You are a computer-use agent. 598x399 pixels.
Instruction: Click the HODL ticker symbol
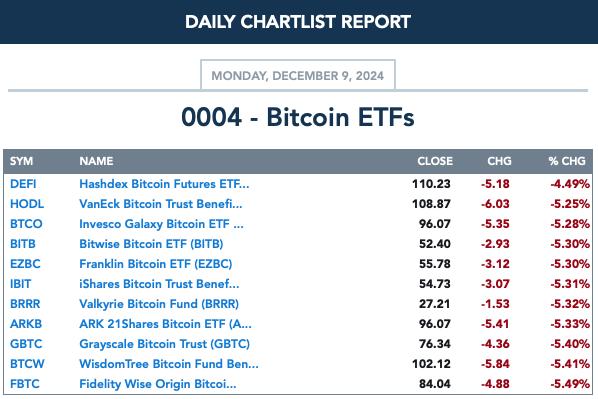click(27, 204)
